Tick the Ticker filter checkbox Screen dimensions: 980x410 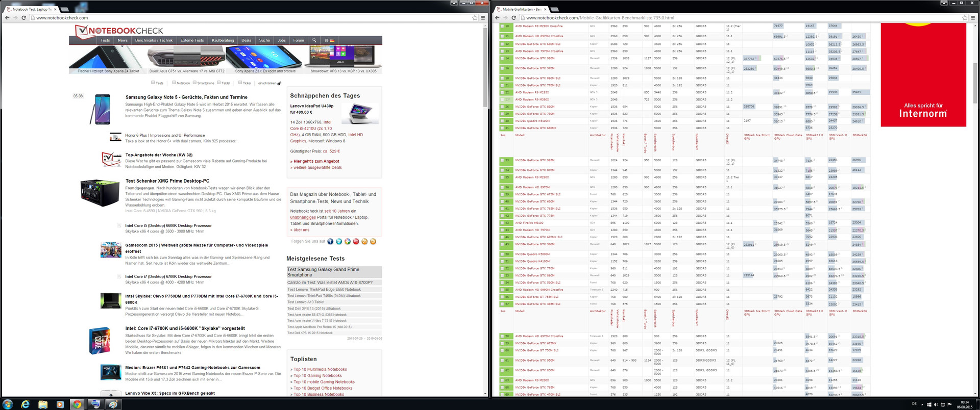click(x=240, y=82)
